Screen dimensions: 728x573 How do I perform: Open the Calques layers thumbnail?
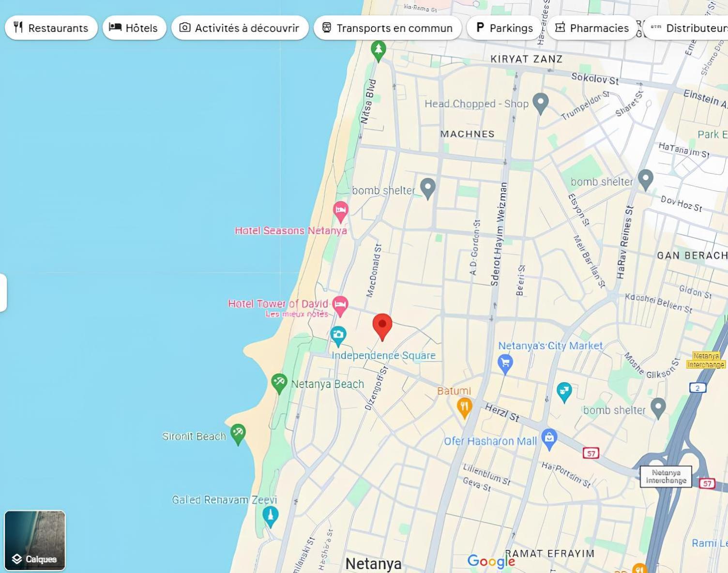pos(35,541)
